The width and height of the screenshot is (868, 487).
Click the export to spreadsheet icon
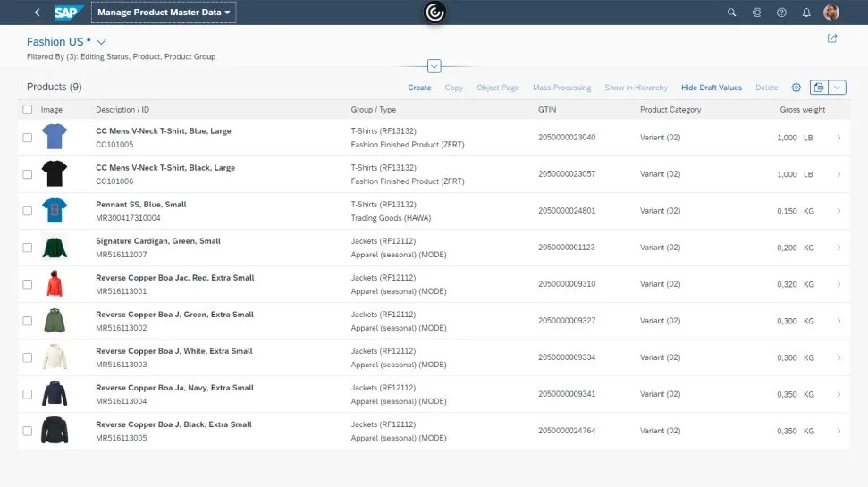pos(819,88)
